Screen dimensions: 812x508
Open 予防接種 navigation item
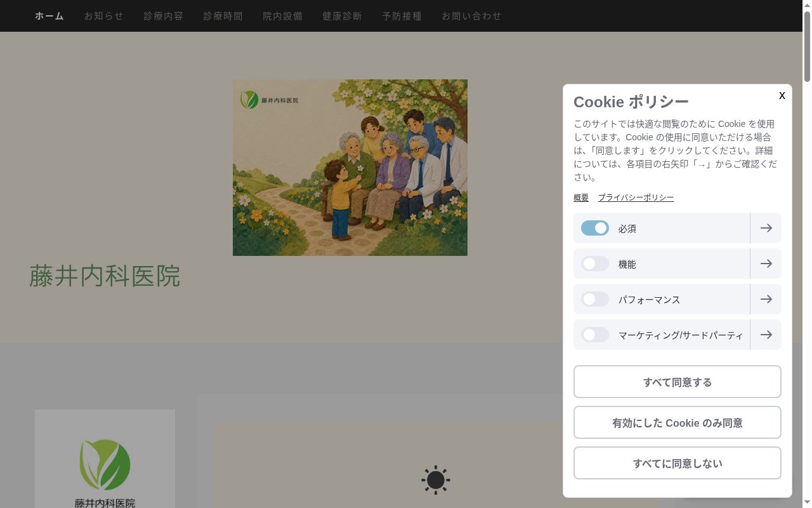coord(402,16)
